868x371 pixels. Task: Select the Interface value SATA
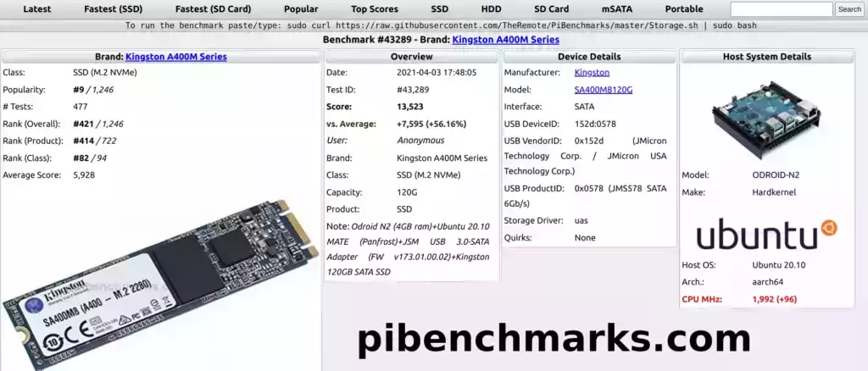pos(585,107)
